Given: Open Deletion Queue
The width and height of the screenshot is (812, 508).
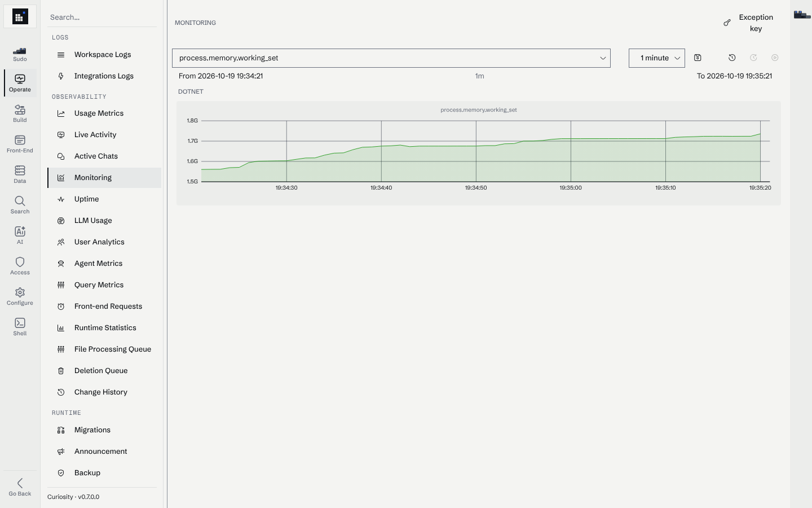Looking at the screenshot, I should (x=104, y=371).
